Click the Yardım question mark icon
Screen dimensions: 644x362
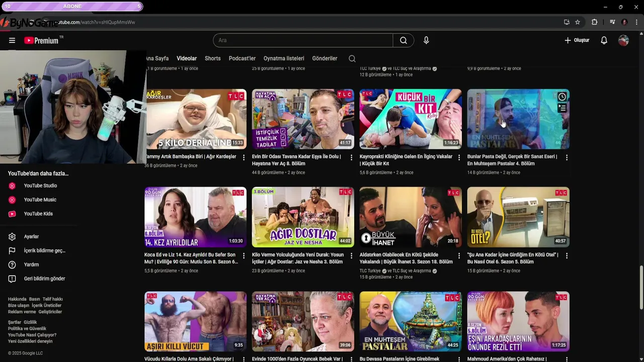12,264
